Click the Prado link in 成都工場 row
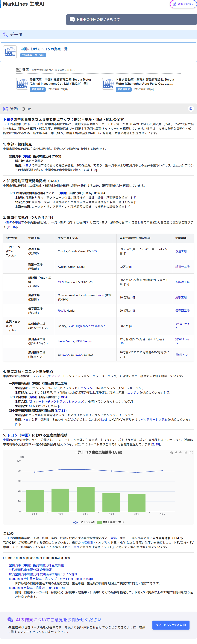Viewport: 197px width, 644px height. 100,295
